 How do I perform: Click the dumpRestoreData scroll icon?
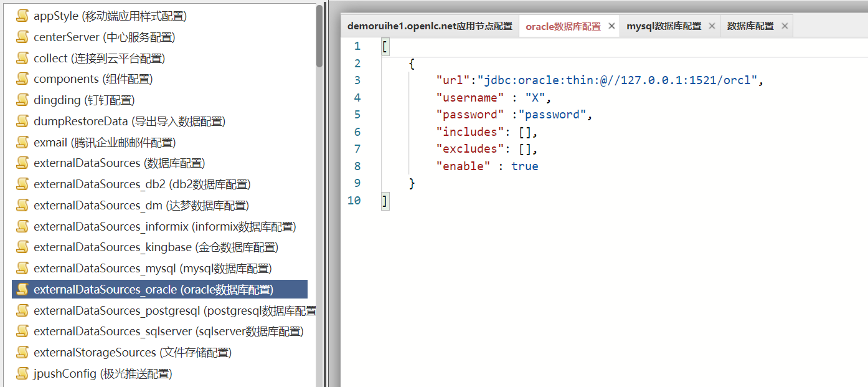coord(22,122)
